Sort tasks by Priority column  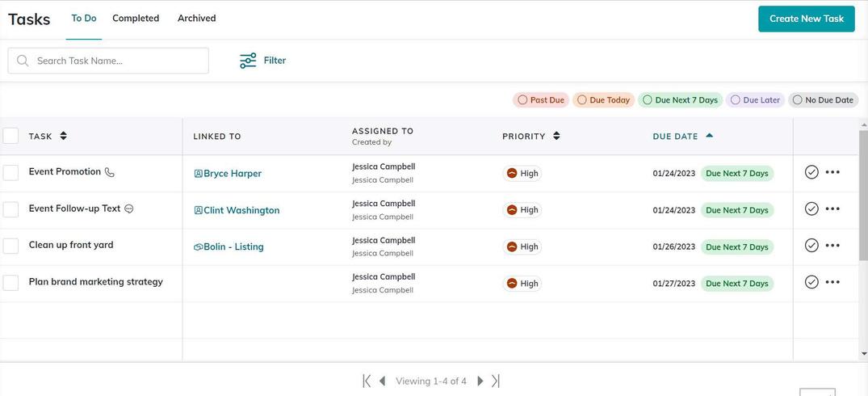(x=556, y=136)
